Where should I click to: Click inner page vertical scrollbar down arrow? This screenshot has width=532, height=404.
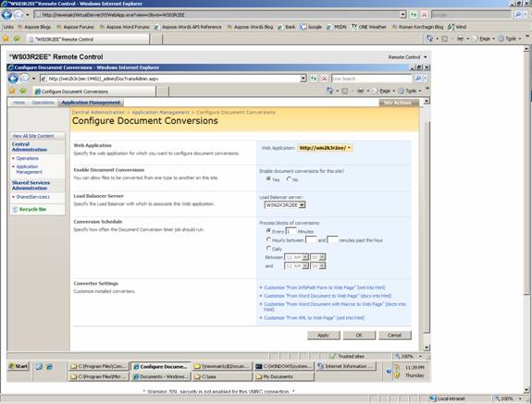427,348
